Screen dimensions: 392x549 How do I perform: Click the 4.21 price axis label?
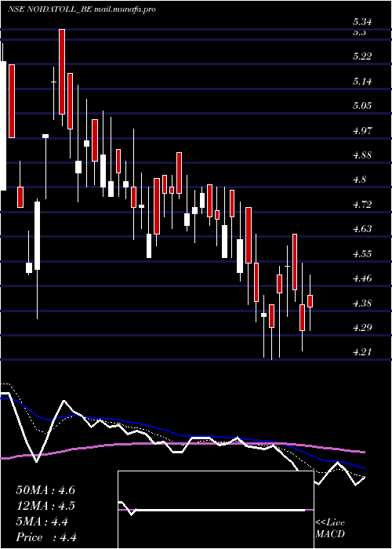[x=362, y=352]
